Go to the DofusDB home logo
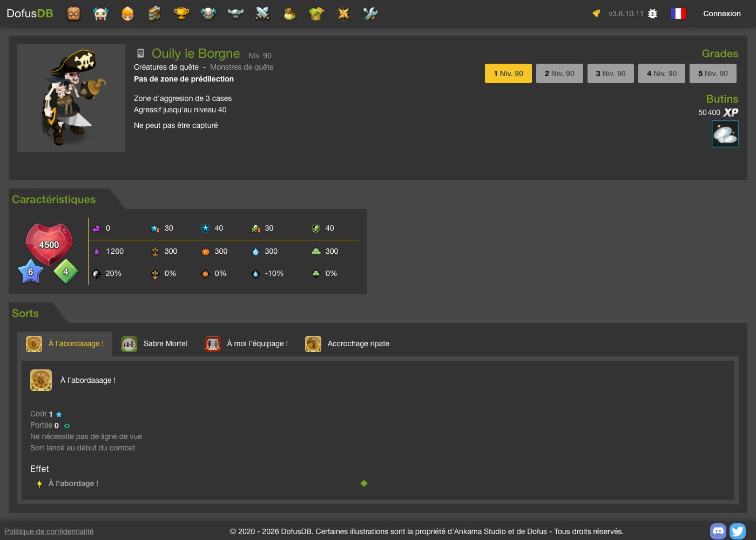 click(30, 13)
